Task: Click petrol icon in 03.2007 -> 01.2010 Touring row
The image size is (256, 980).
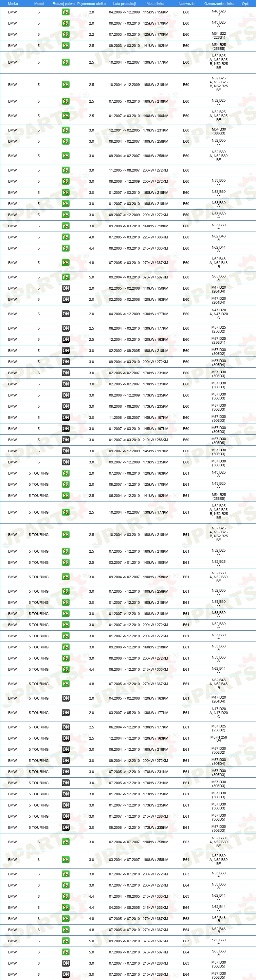Action: tap(65, 562)
